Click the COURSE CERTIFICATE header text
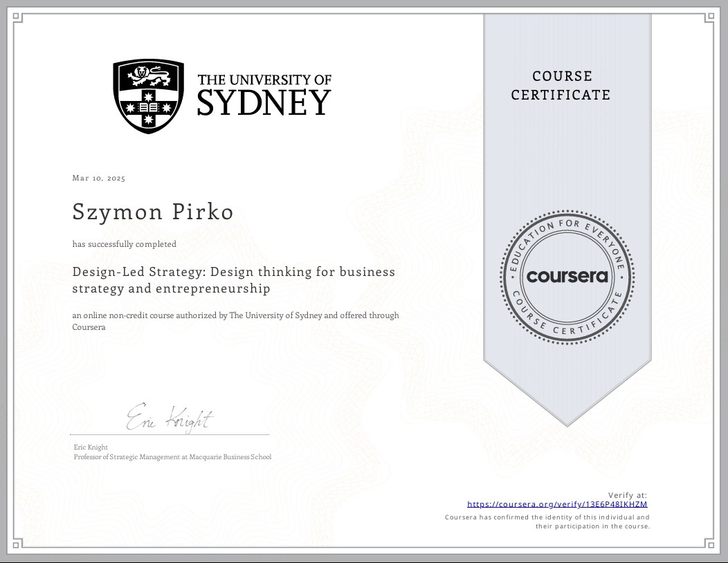Image resolution: width=728 pixels, height=563 pixels. [561, 84]
